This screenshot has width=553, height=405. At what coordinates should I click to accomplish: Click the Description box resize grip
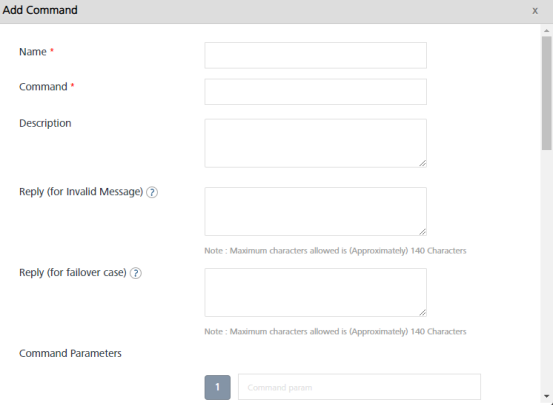423,163
